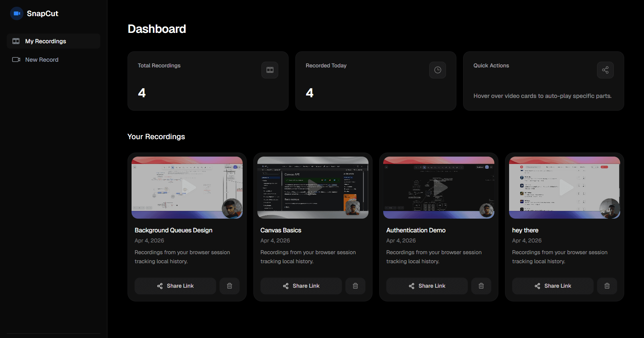Copy share link for Authentication Demo
Screen dimensions: 644x338
[x=427, y=286]
